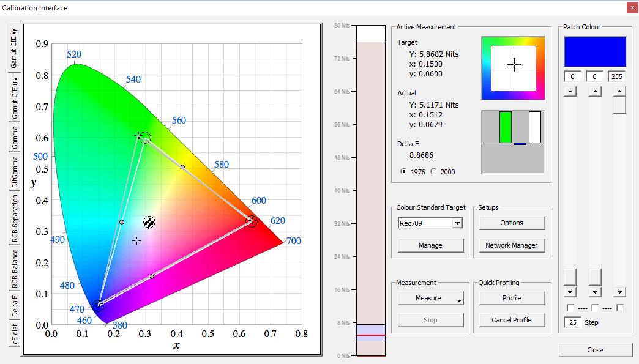Viewport: 639px width, 364px height.
Task: Click the blue slider down arrow
Action: click(x=619, y=292)
